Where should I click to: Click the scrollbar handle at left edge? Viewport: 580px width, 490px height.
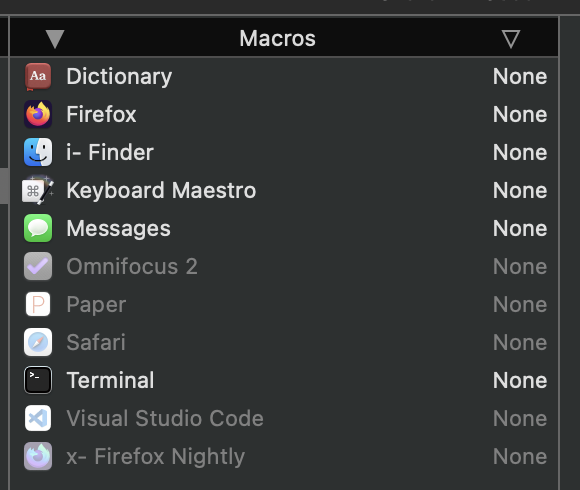(x=4, y=186)
